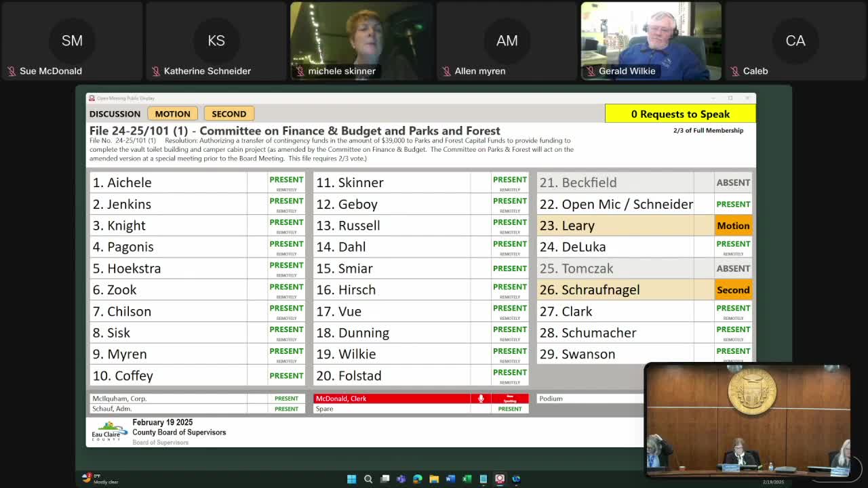The width and height of the screenshot is (868, 488).
Task: Select member row '8. Sisk'
Action: pos(197,333)
